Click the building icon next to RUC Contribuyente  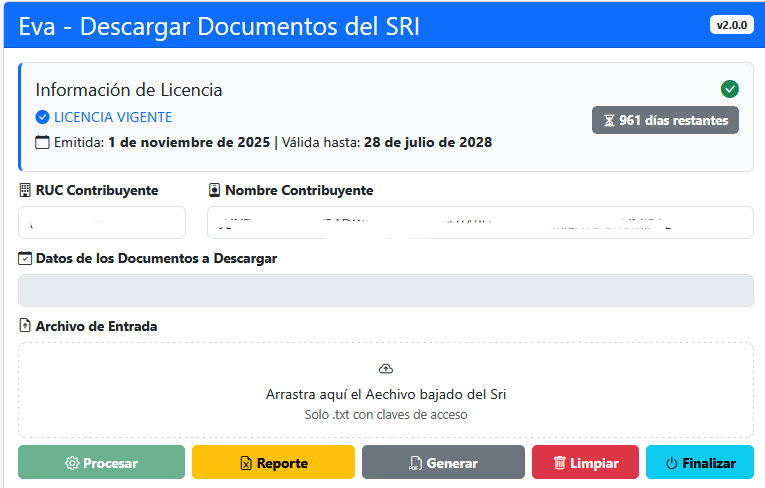tap(25, 190)
